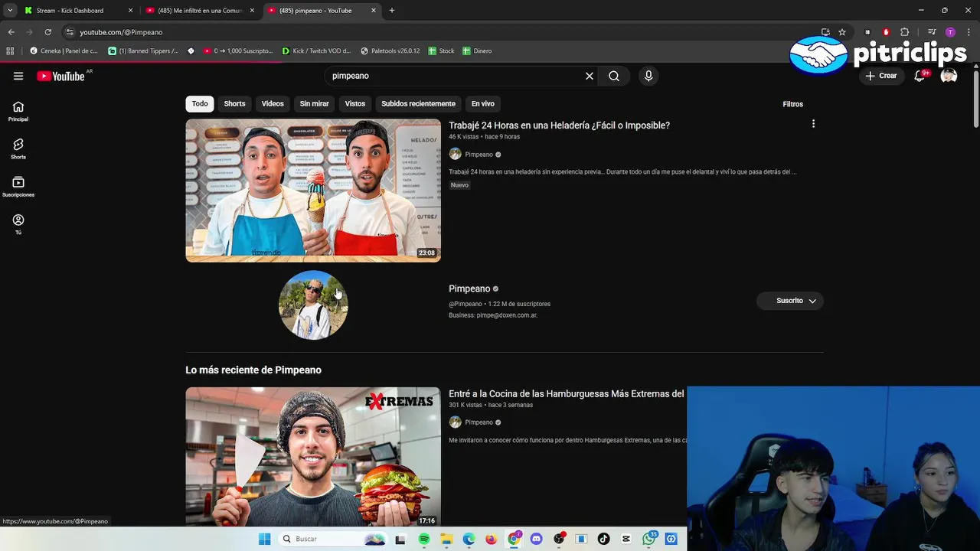Open Spotify from the taskbar
This screenshot has height=551, width=980.
[x=424, y=539]
